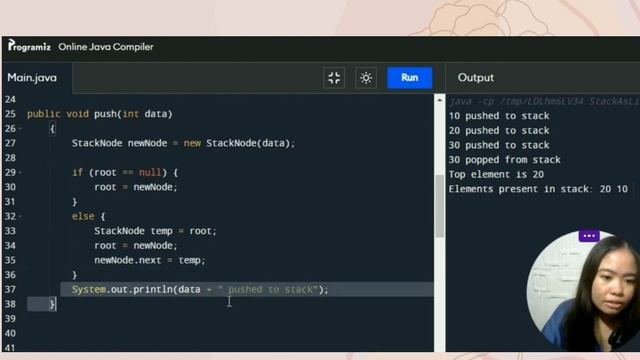Image resolution: width=640 pixels, height=360 pixels.
Task: Click output 'Elements present in stack: 20 10'
Action: pyautogui.click(x=538, y=189)
